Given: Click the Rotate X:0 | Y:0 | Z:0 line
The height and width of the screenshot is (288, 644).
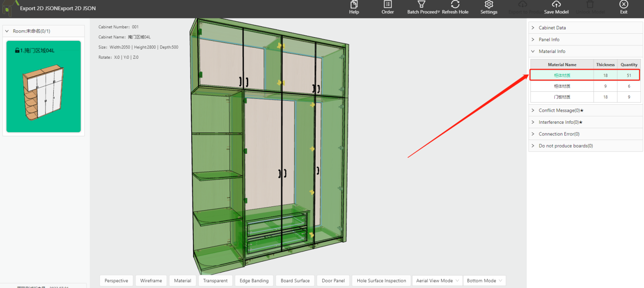Looking at the screenshot, I should (118, 57).
